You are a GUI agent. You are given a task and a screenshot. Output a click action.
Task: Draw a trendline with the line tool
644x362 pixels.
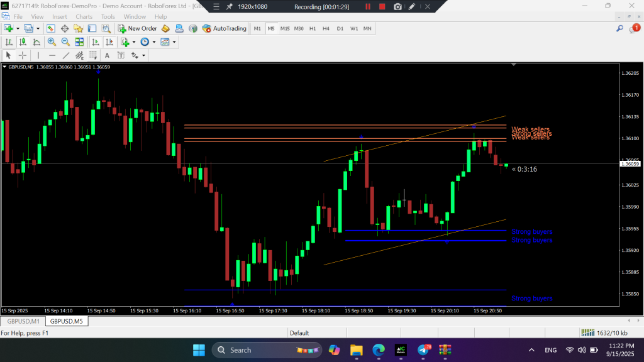click(x=67, y=55)
